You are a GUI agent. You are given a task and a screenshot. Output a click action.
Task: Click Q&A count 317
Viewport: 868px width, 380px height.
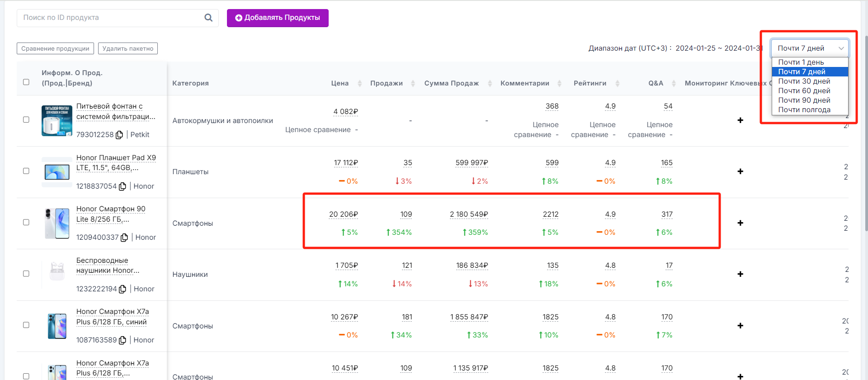coord(667,214)
